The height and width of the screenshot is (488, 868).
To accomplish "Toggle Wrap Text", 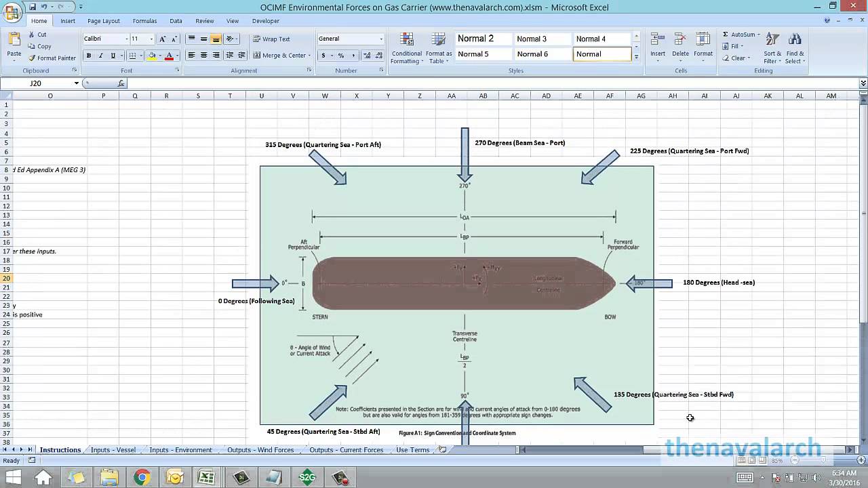I will pos(271,39).
